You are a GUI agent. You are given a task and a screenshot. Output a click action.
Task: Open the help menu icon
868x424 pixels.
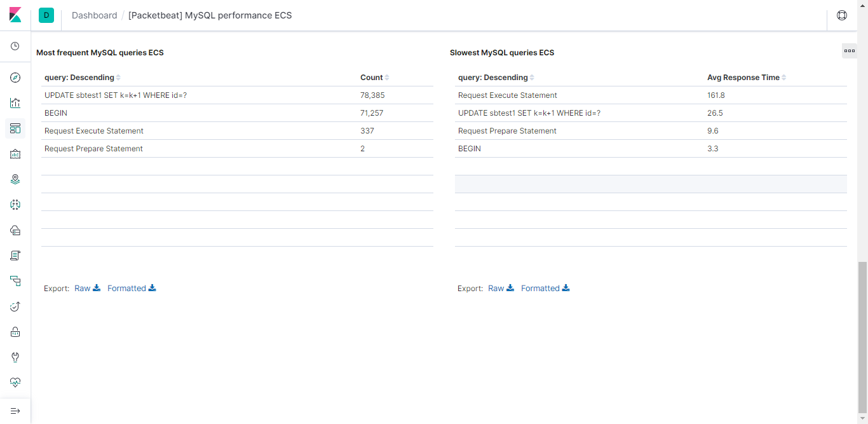pyautogui.click(x=842, y=15)
